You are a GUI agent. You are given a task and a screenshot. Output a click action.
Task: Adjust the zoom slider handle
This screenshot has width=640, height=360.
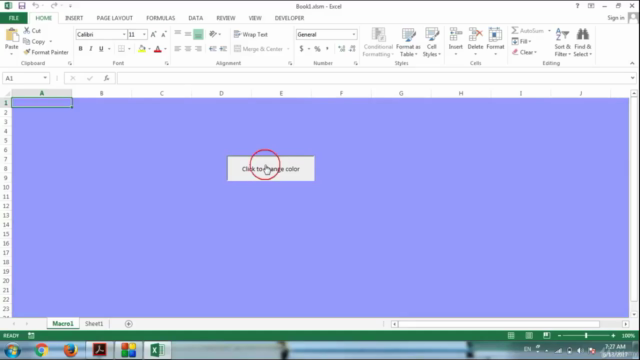(x=586, y=336)
